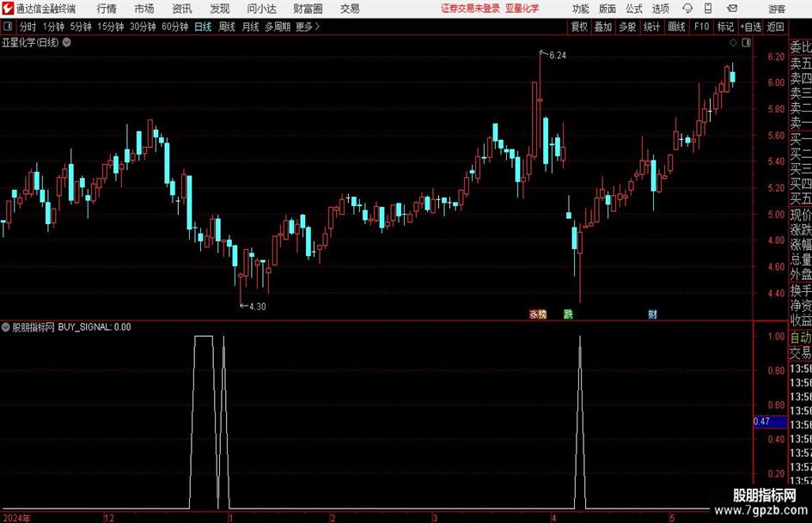
Task: Open the 交易 menu
Action: (350, 9)
